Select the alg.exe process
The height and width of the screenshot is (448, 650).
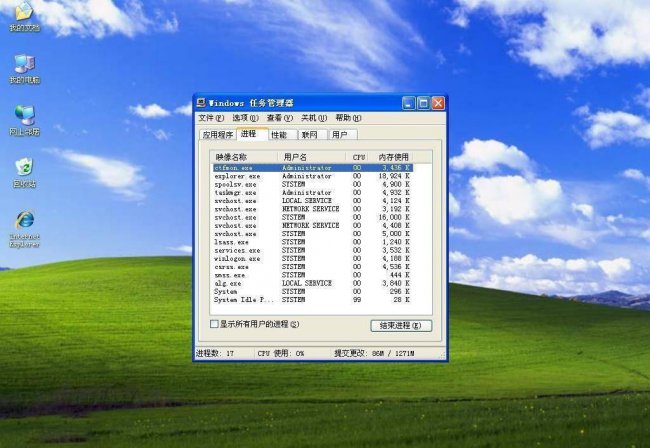(313, 283)
